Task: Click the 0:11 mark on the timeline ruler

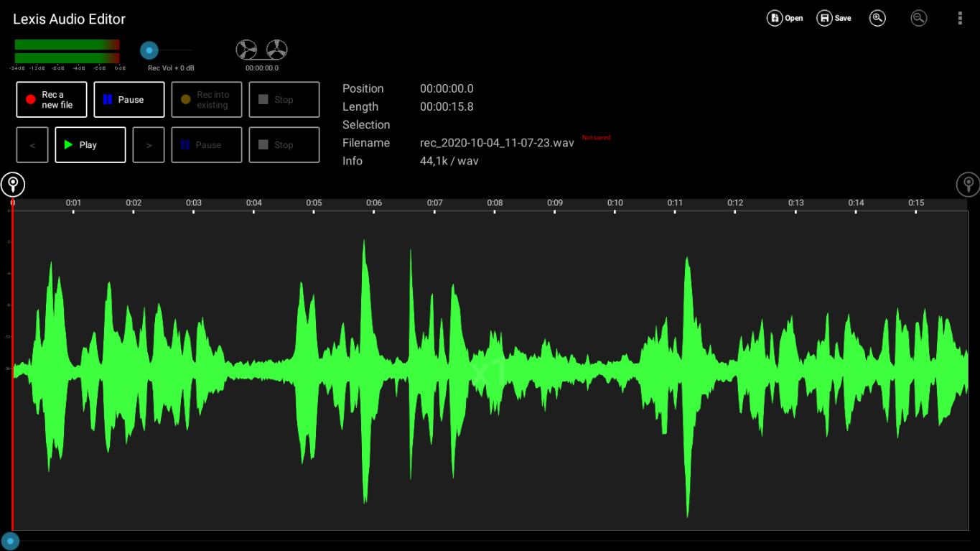Action: pos(675,203)
